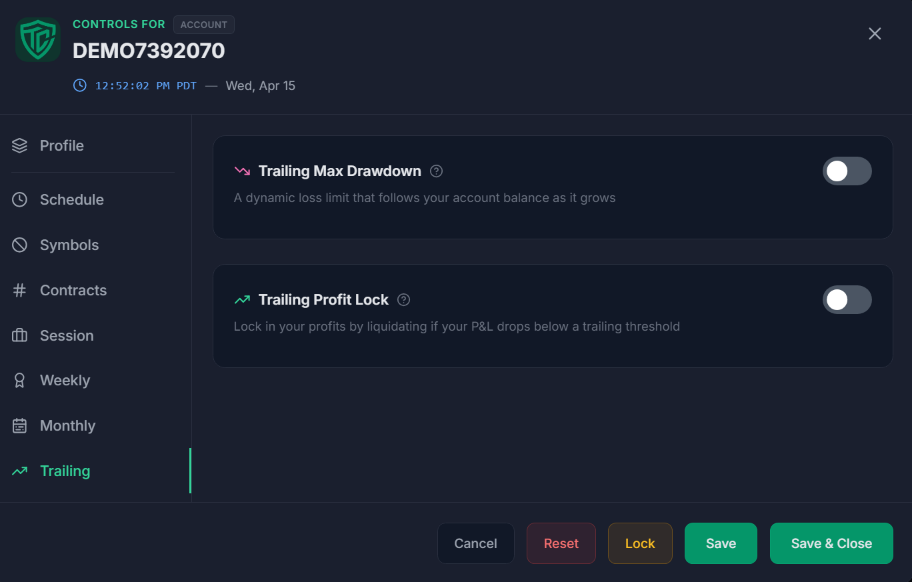This screenshot has height=582, width=912.
Task: Click the TopstepX shield logo icon
Action: [x=37, y=38]
